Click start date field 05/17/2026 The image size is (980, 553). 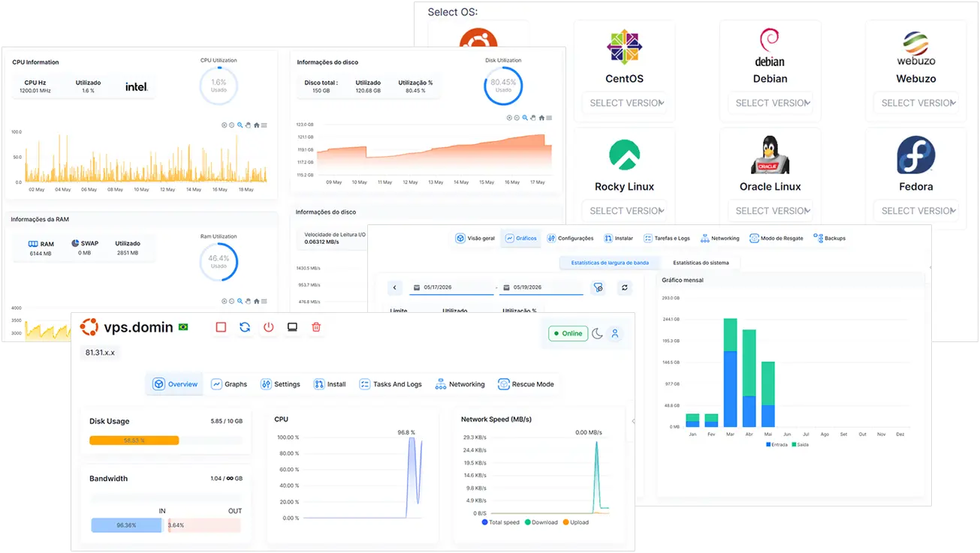(x=451, y=287)
